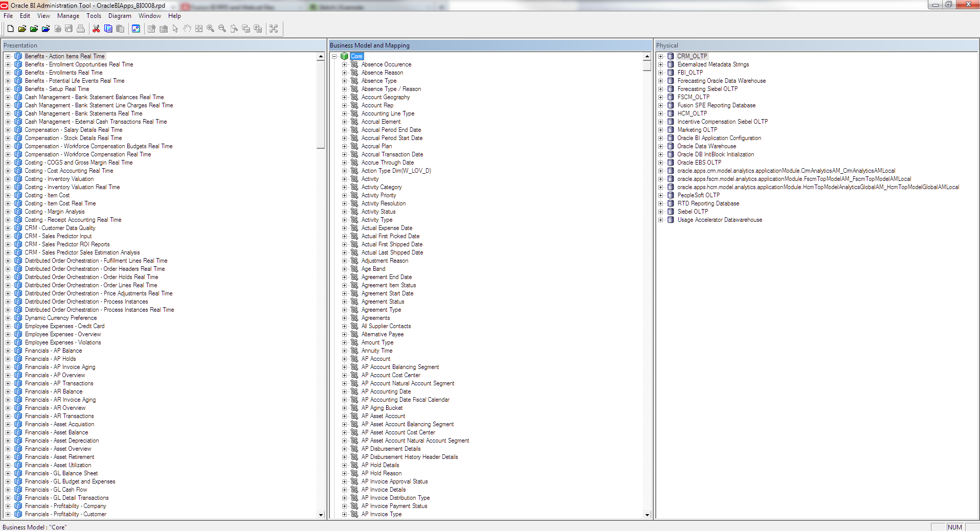Viewport: 980px width, 531px height.
Task: Click the Siebel OLTP database icon
Action: [x=671, y=212]
